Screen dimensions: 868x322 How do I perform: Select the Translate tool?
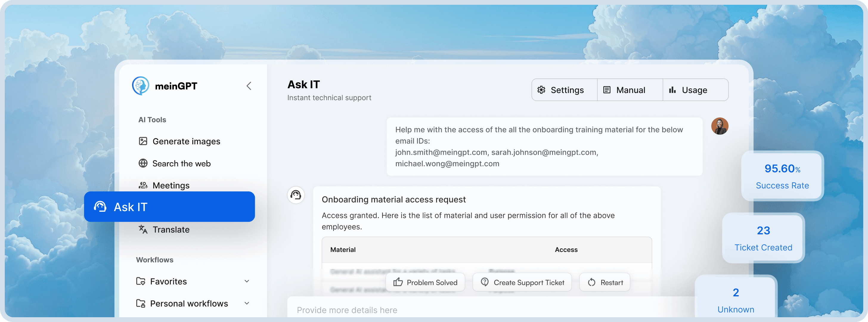170,230
